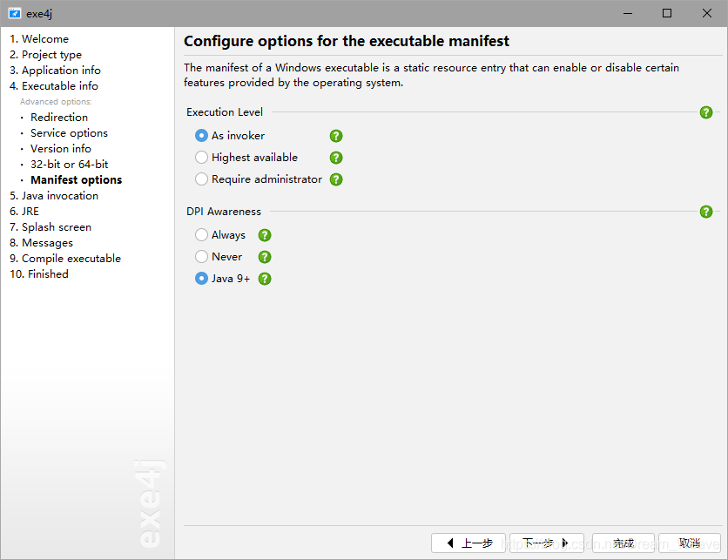Click the cancel (取消) button
The height and width of the screenshot is (560, 728).
[690, 543]
